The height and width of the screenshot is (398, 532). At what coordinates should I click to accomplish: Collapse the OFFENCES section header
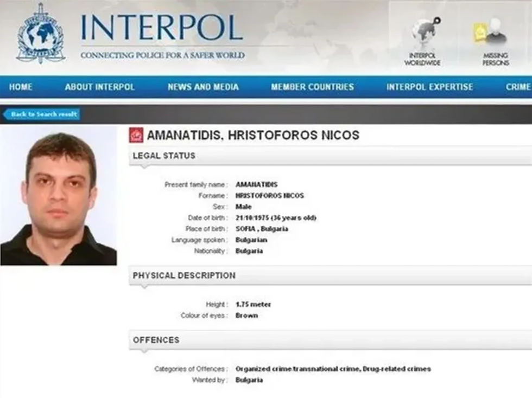coord(330,340)
